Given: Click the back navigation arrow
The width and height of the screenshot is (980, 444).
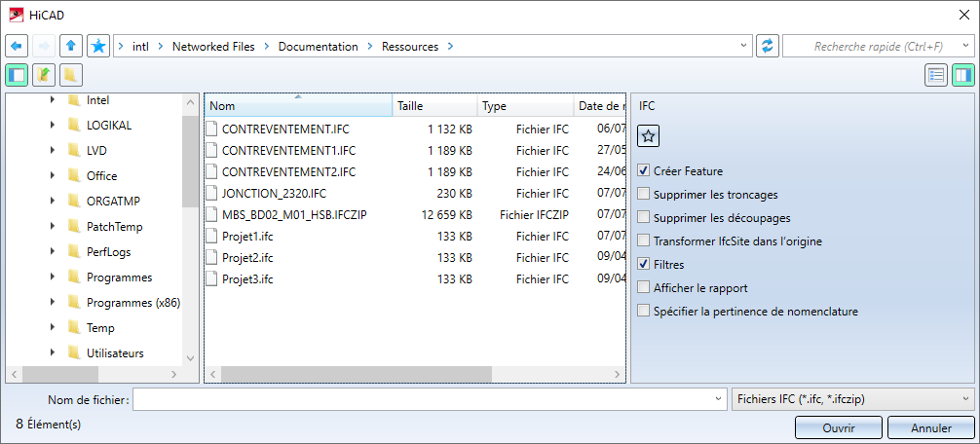Looking at the screenshot, I should [16, 47].
